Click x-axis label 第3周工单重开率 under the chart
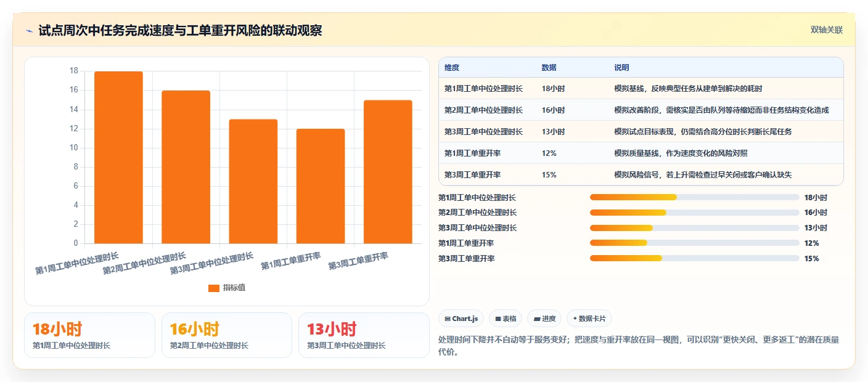Viewport: 868px width, 382px height. (358, 261)
